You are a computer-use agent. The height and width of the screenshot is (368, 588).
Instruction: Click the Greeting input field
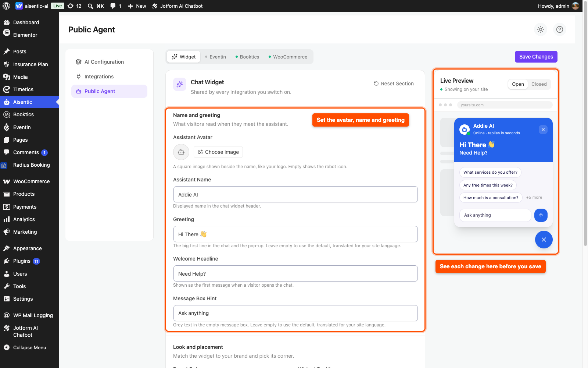pyautogui.click(x=295, y=234)
